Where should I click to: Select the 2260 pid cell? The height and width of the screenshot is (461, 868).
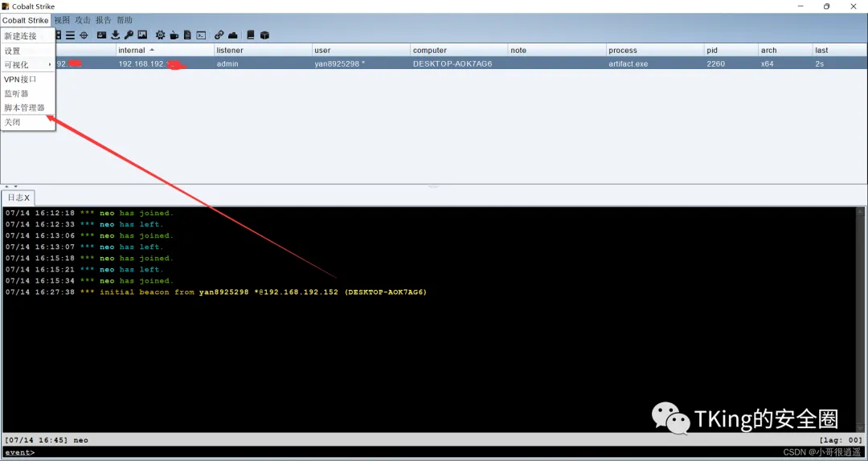point(731,63)
